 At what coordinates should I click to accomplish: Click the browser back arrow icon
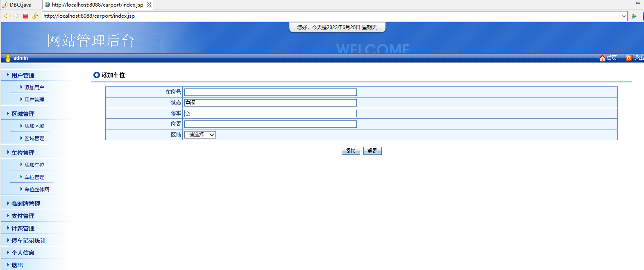point(7,16)
